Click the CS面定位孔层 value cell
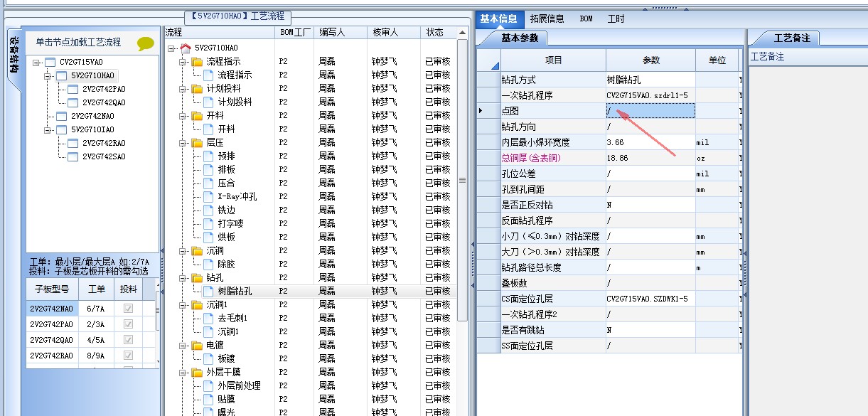The height and width of the screenshot is (416, 868). click(x=650, y=299)
